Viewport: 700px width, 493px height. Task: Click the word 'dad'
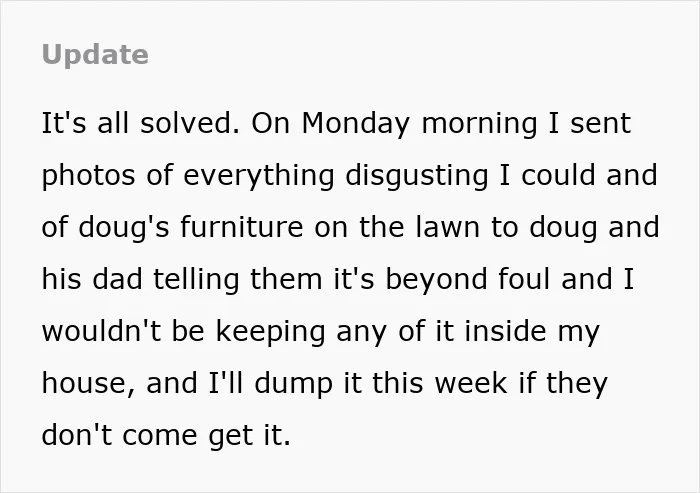117,279
